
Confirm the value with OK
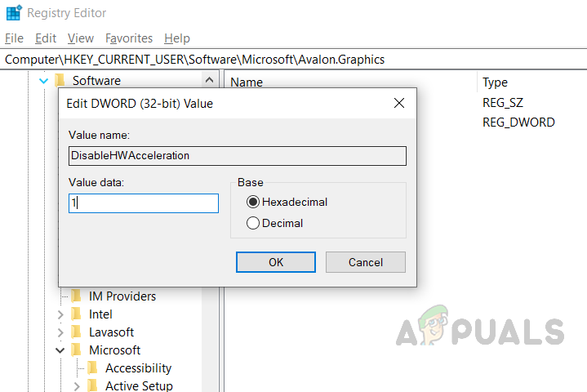coord(276,262)
